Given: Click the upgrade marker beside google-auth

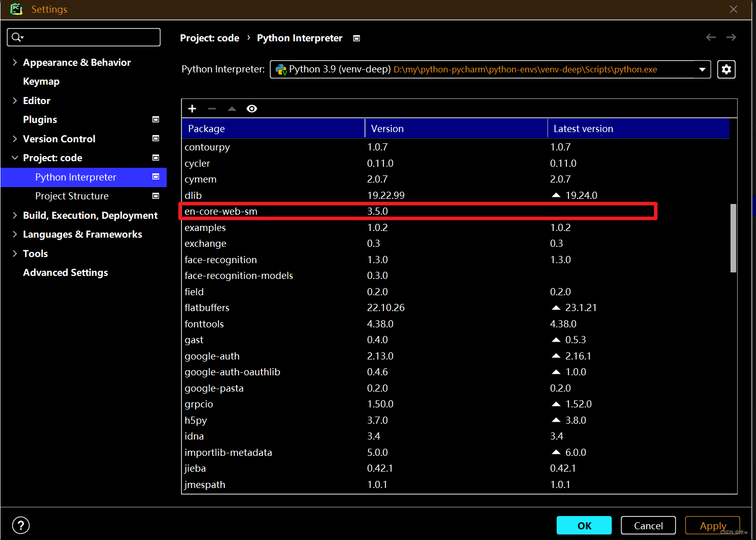Looking at the screenshot, I should 555,356.
